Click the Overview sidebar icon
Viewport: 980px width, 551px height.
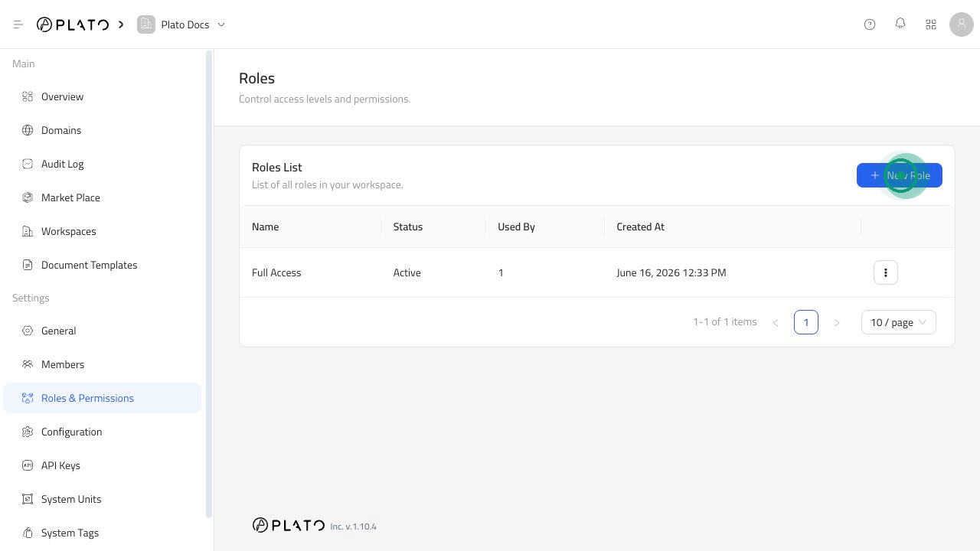pyautogui.click(x=28, y=96)
